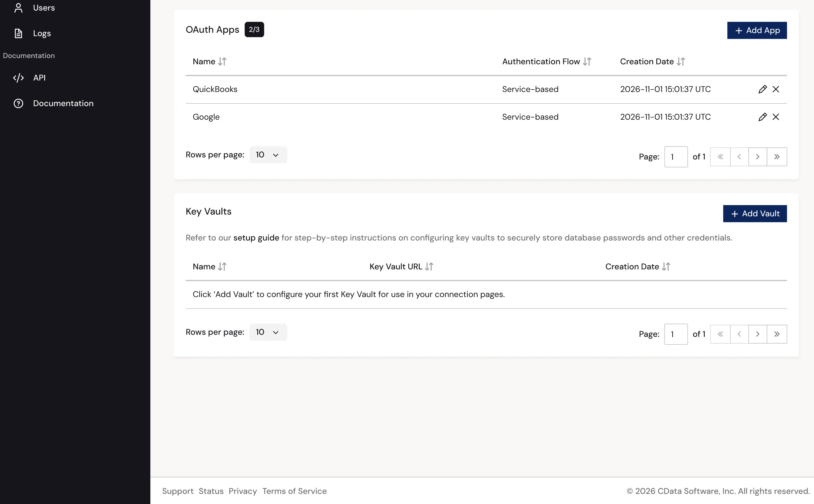Click the 'Add Vault' empty-state message
This screenshot has width=814, height=504.
tap(349, 294)
